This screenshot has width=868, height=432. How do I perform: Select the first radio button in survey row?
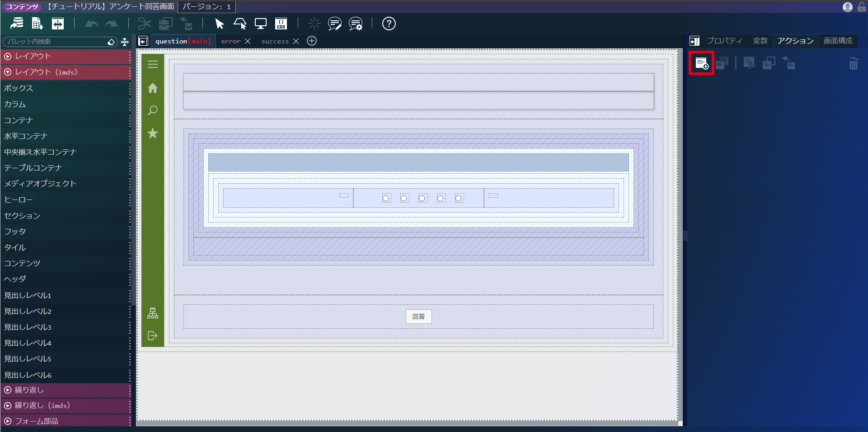(386, 198)
